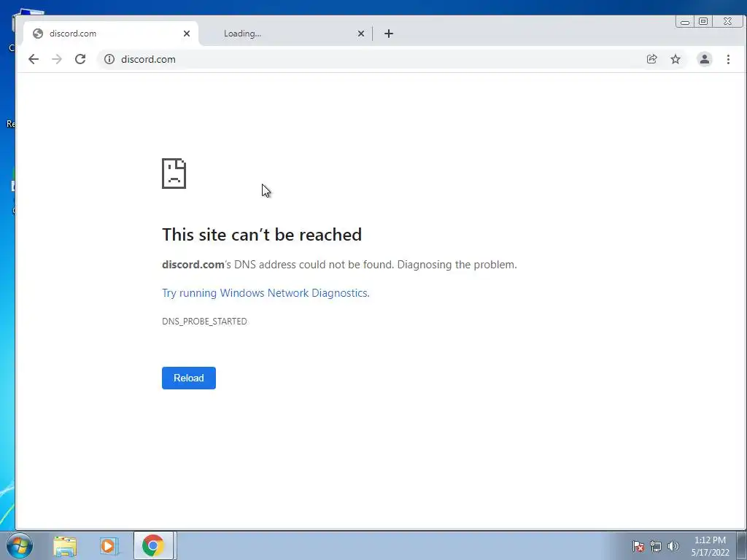This screenshot has height=560, width=747.
Task: Close the discord.com tab
Action: point(187,34)
